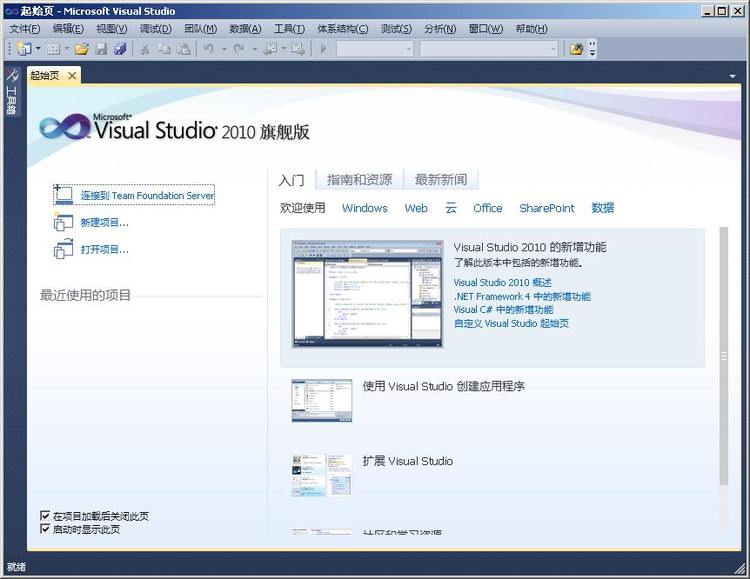This screenshot has width=750, height=579.
Task: Open the Visual Studio 2010 概述 link
Action: 502,283
